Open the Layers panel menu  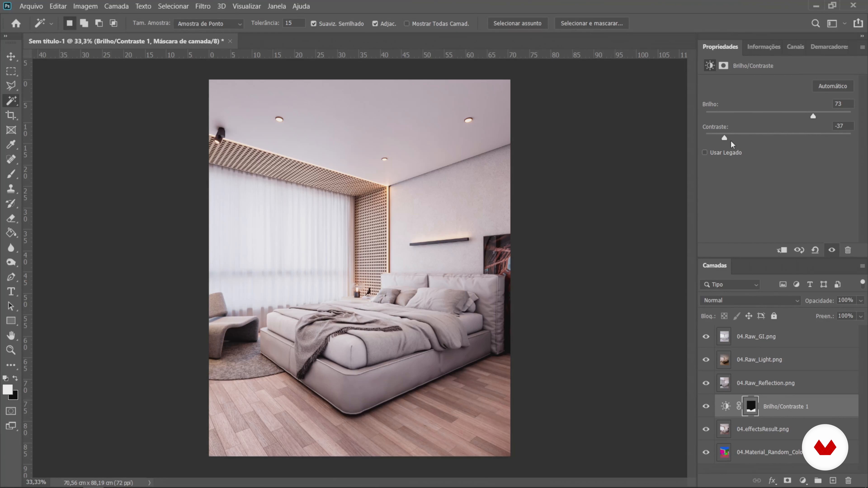862,266
